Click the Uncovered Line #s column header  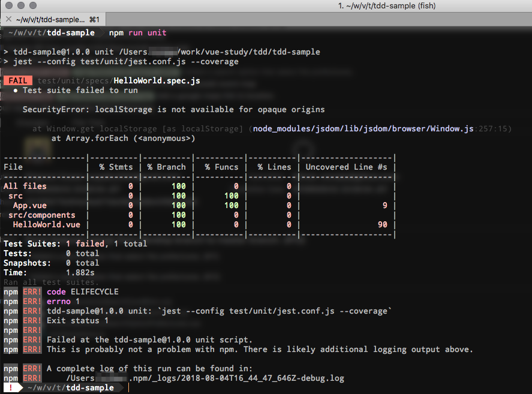click(348, 167)
